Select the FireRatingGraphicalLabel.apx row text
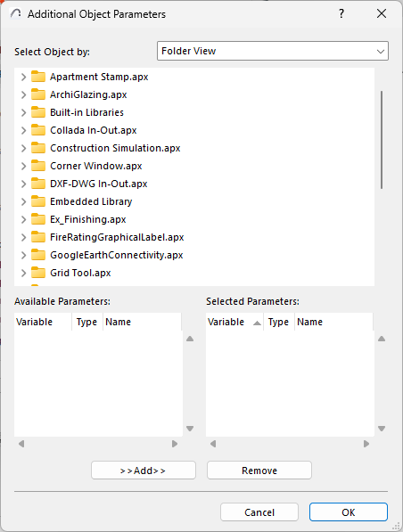The height and width of the screenshot is (532, 403). tap(117, 237)
